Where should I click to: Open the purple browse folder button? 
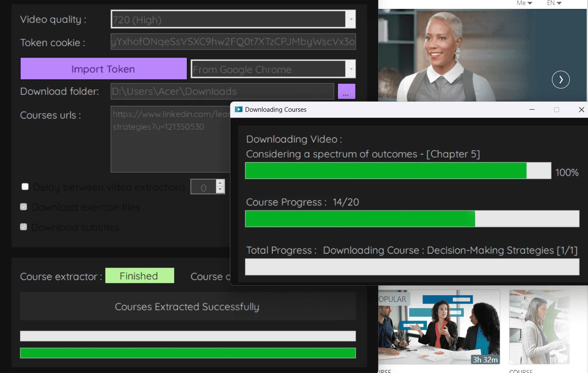[346, 91]
